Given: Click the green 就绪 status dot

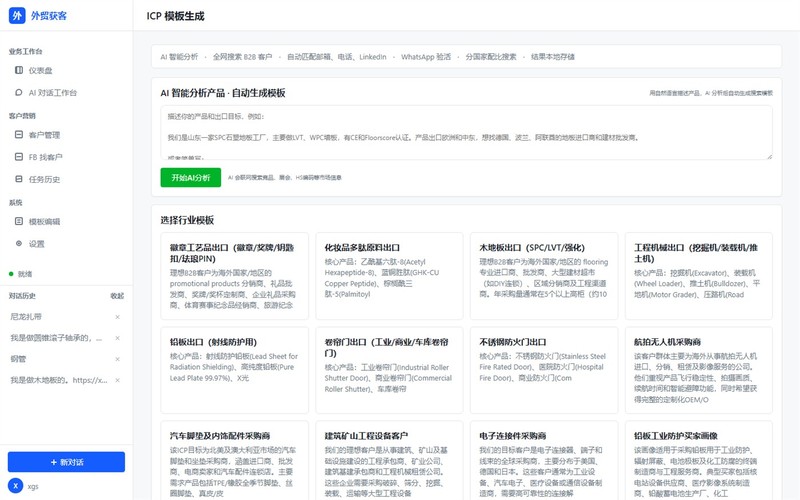Looking at the screenshot, I should point(11,274).
